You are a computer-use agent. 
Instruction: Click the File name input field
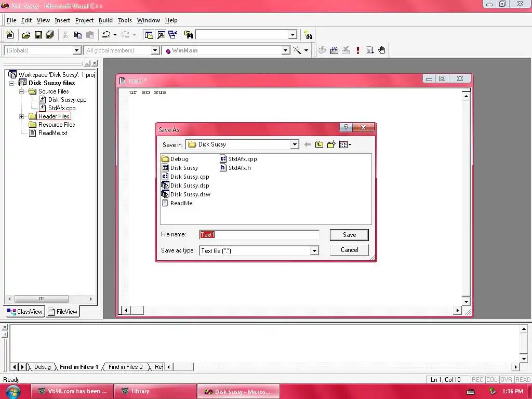(259, 235)
